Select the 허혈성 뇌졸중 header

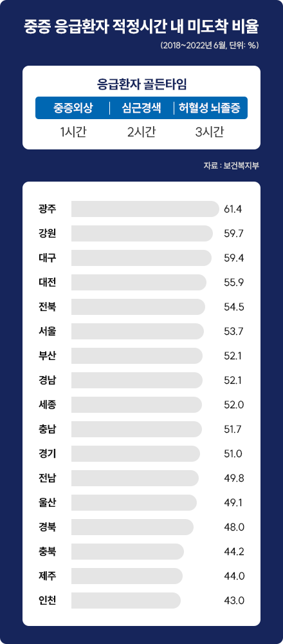(x=209, y=108)
